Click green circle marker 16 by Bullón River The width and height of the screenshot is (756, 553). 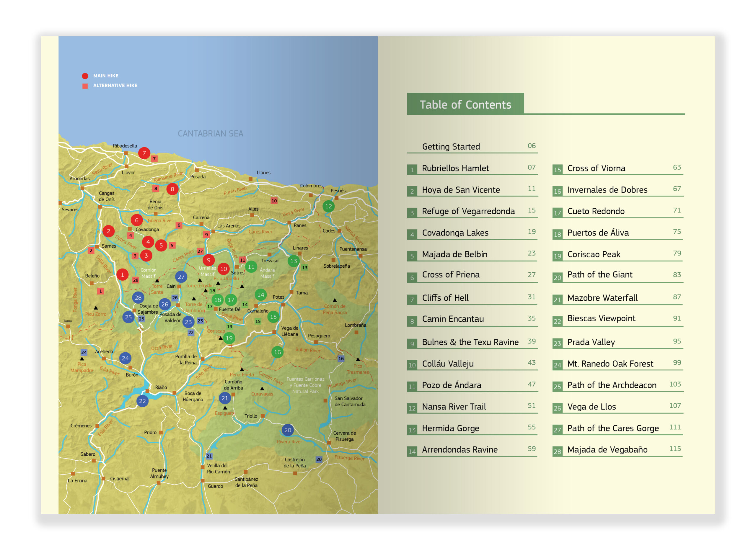pyautogui.click(x=278, y=352)
